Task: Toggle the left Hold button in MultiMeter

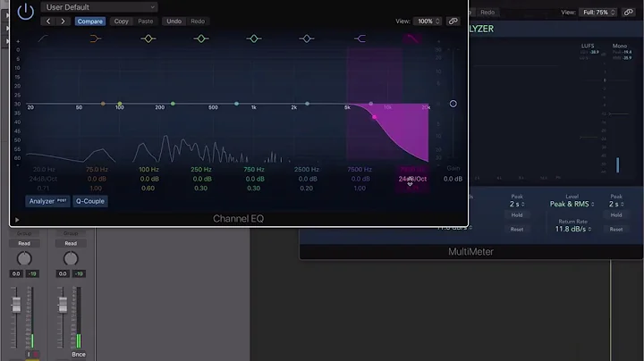Action: (517, 215)
